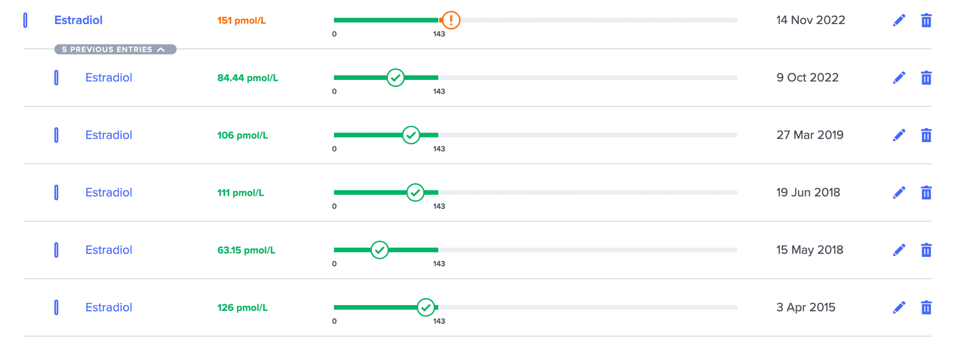Click green checkmark marker on 63.15 pmol/L bar
The image size is (980, 353).
coord(379,250)
